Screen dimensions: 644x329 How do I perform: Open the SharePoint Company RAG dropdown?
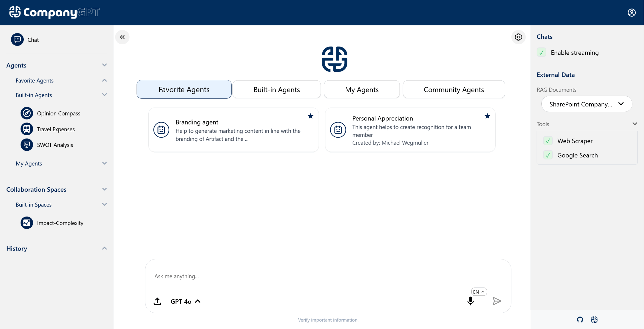point(586,104)
